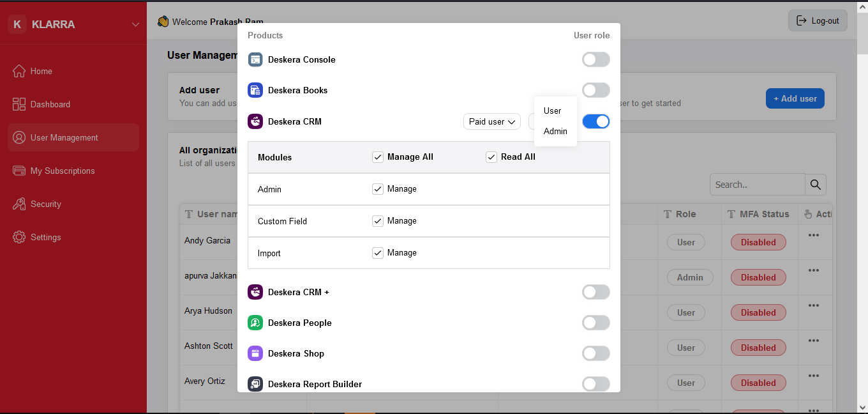The image size is (868, 414).
Task: Click the Deskera People product icon
Action: [x=255, y=323]
